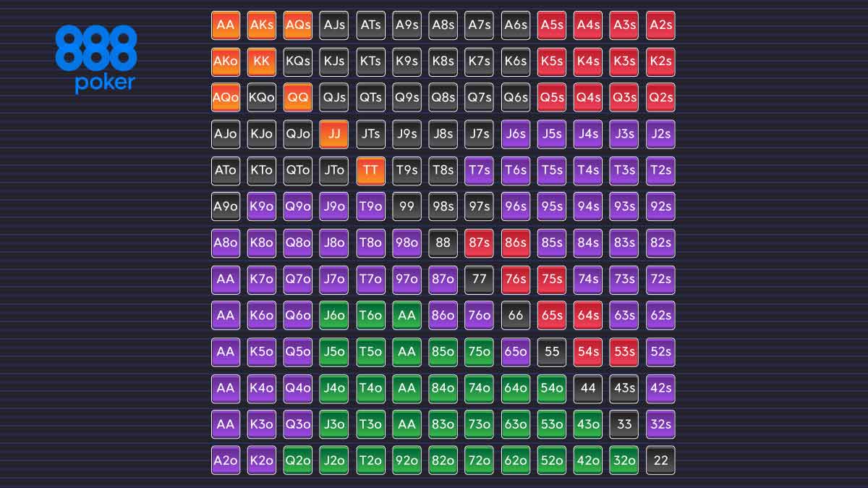Click the 888 poker logo

(x=95, y=58)
